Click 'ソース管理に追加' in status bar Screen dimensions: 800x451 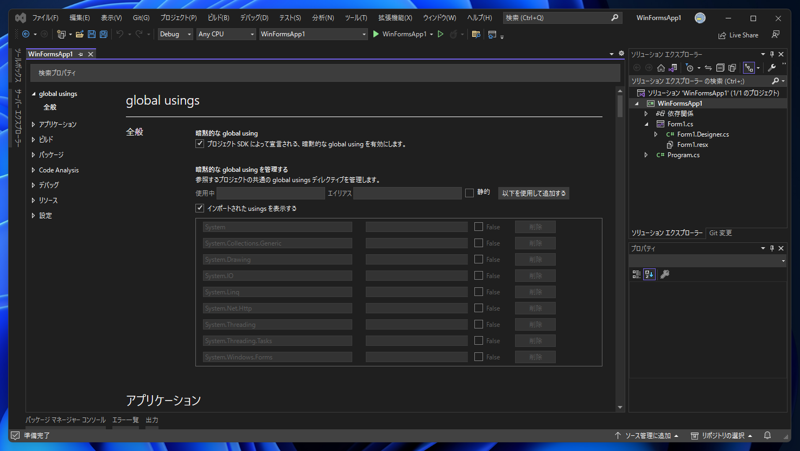pos(646,435)
